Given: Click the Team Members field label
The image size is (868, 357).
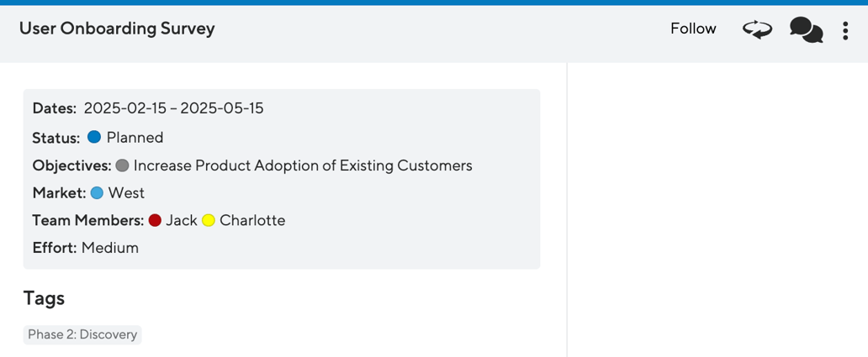Looking at the screenshot, I should coord(88,221).
